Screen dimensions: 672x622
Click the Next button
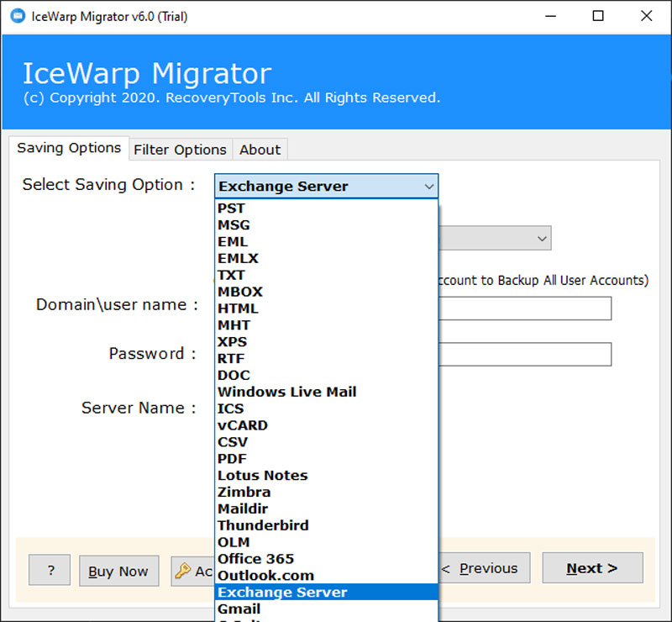[x=592, y=568]
